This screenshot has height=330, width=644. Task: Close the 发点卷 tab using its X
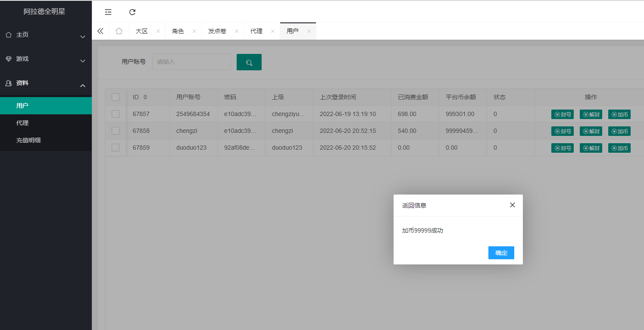coord(237,31)
